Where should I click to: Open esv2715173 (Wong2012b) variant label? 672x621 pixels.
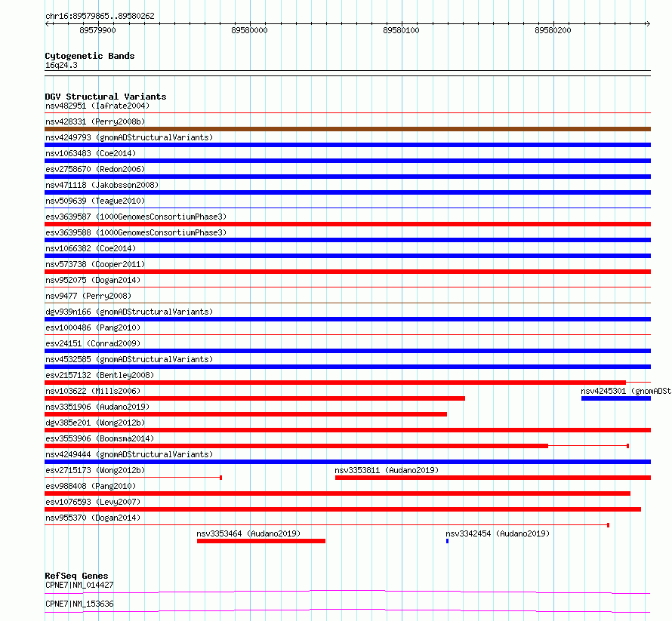pyautogui.click(x=95, y=470)
